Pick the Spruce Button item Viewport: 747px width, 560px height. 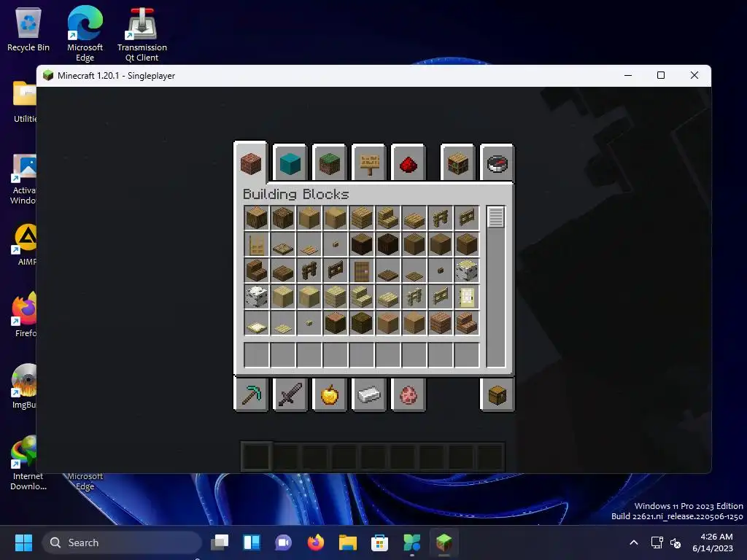(440, 271)
